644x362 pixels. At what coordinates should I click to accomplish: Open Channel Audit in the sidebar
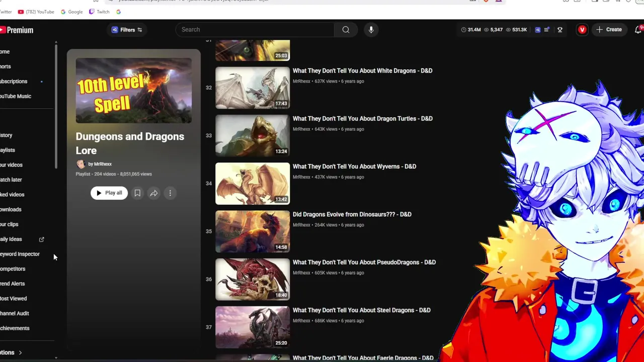tap(15, 313)
